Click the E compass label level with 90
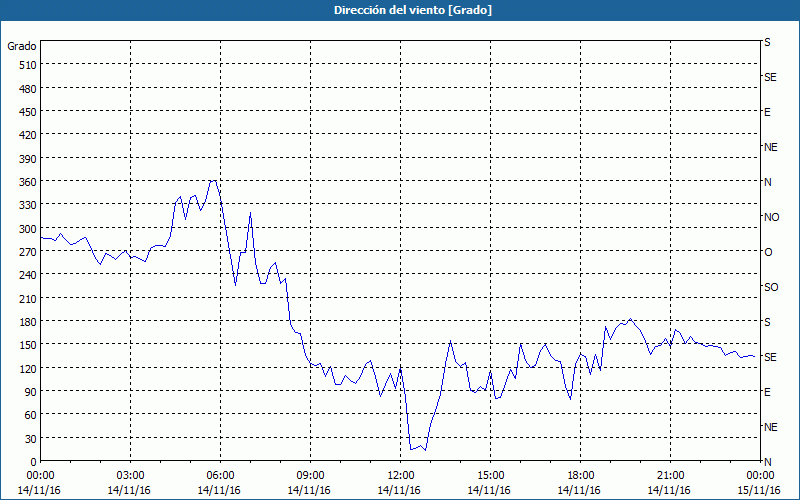 click(767, 392)
